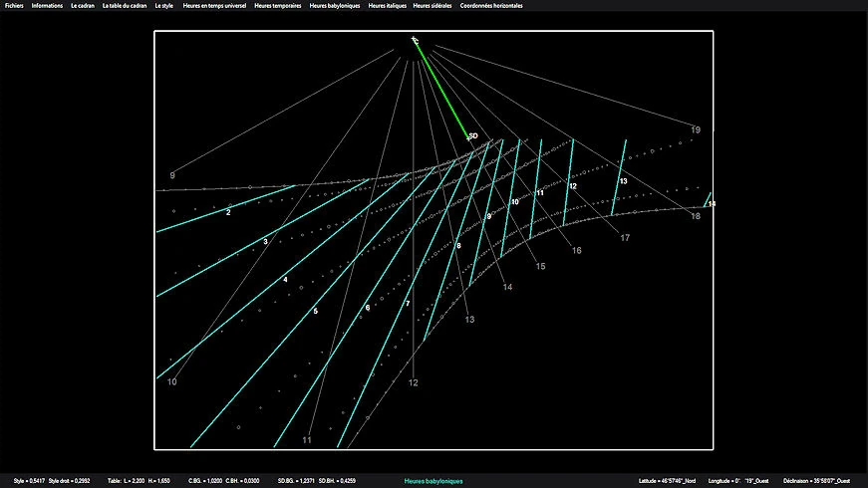Image resolution: width=868 pixels, height=488 pixels.
Task: Open the Heures sidérales menu
Action: pos(434,6)
